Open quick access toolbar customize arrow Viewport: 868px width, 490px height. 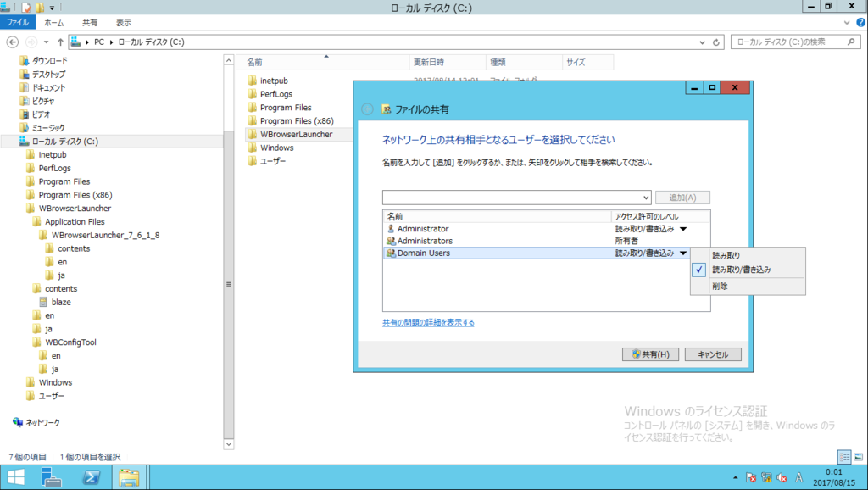[52, 8]
